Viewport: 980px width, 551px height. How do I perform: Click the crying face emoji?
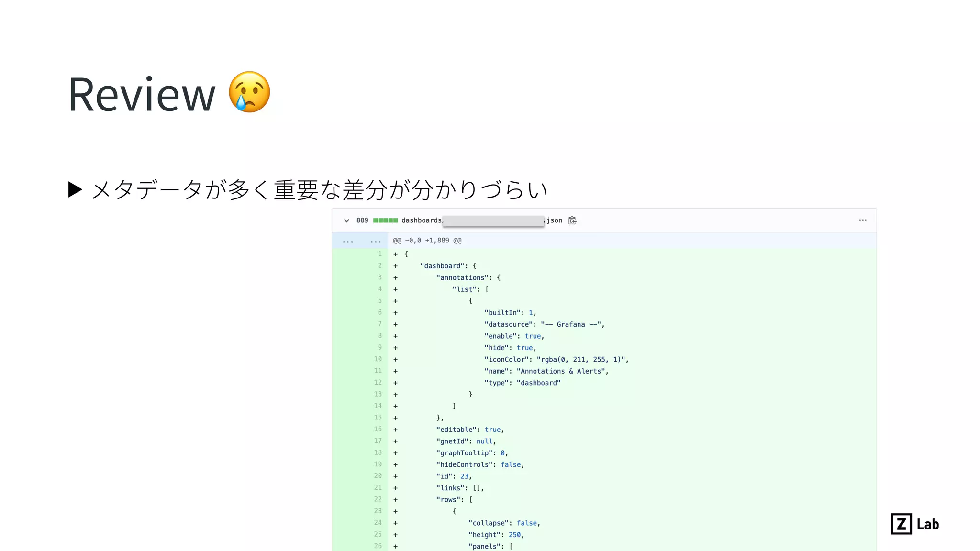pyautogui.click(x=249, y=92)
